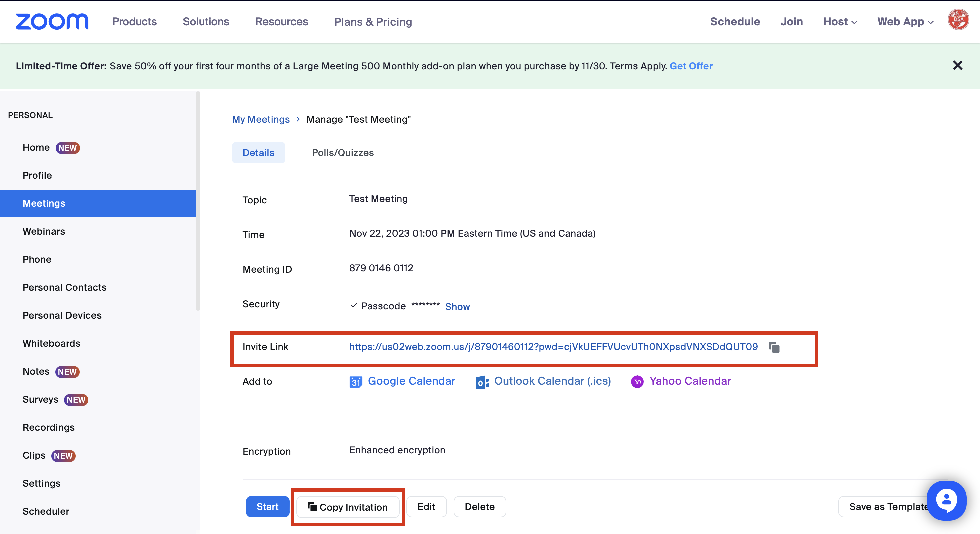Start the Test Meeting

267,507
